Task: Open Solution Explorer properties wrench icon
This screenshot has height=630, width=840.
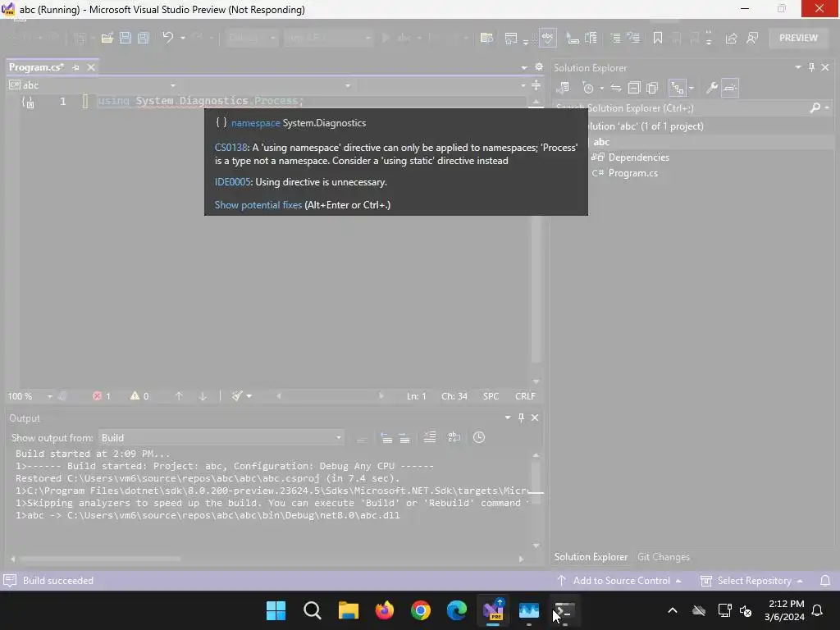Action: 712,88
